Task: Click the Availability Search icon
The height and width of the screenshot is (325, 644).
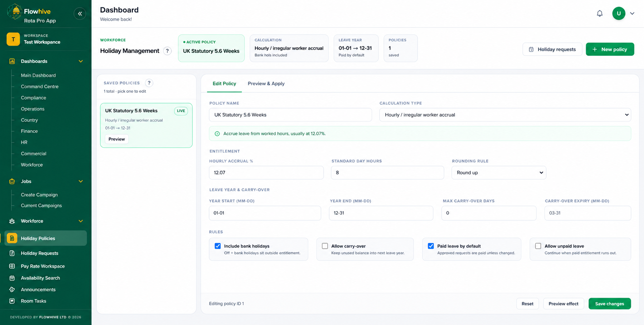Action: point(12,278)
